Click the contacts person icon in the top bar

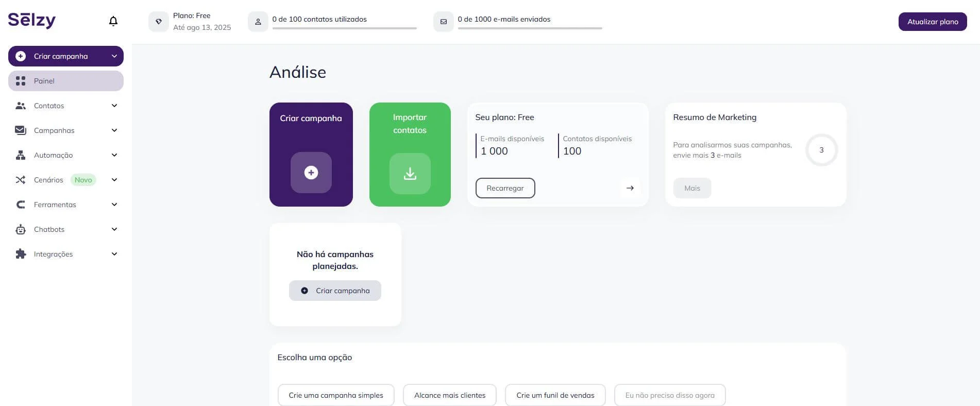258,22
